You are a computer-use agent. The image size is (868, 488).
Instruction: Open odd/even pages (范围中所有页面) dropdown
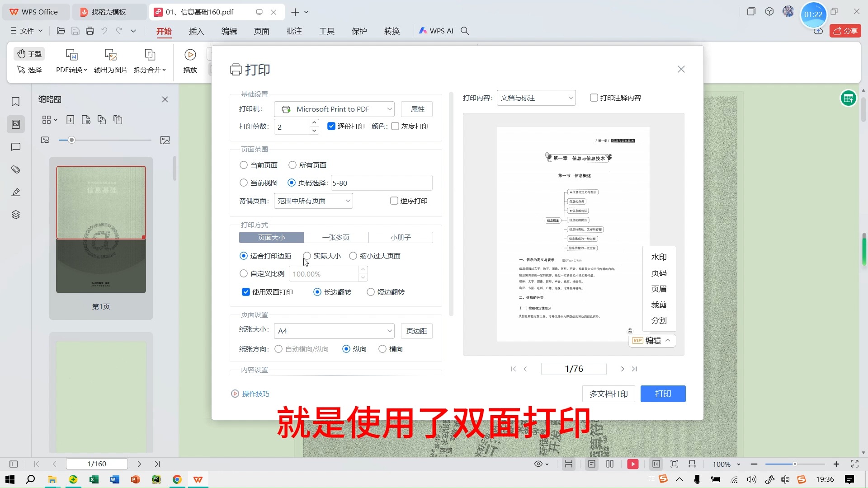tap(313, 201)
